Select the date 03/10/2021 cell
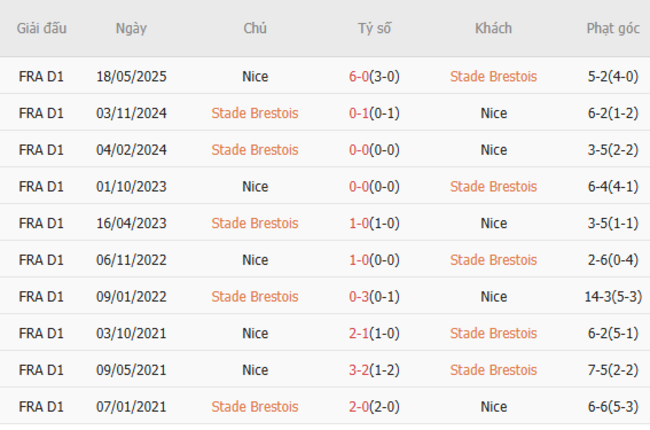 pos(131,333)
